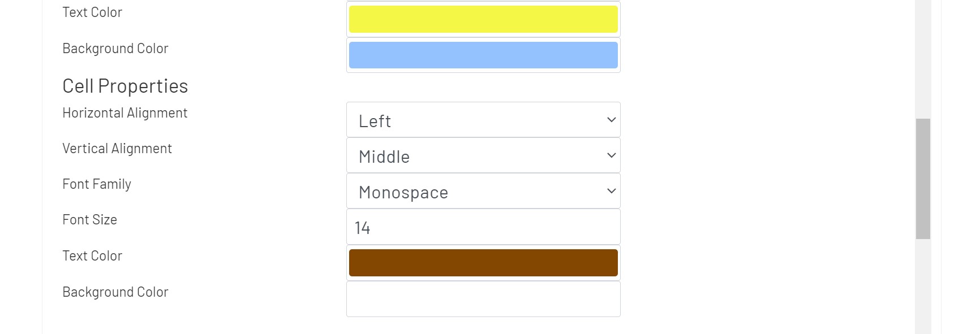Screen dimensions: 980x334
Task: Click the Horizontal Alignment label
Action: point(124,112)
